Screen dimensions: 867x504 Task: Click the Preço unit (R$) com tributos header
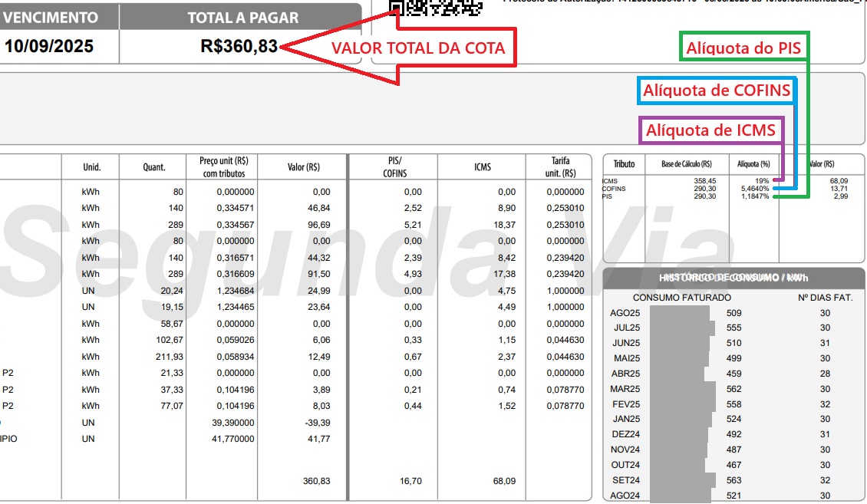point(223,167)
